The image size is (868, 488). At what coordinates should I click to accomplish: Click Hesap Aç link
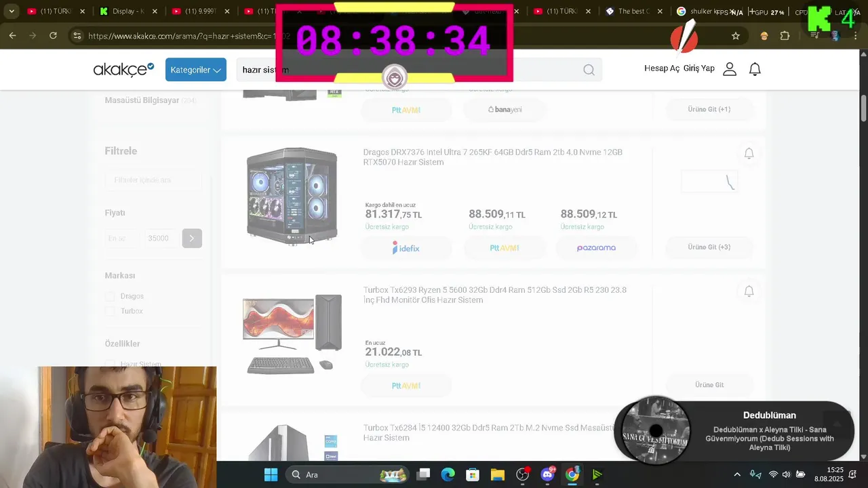coord(662,68)
